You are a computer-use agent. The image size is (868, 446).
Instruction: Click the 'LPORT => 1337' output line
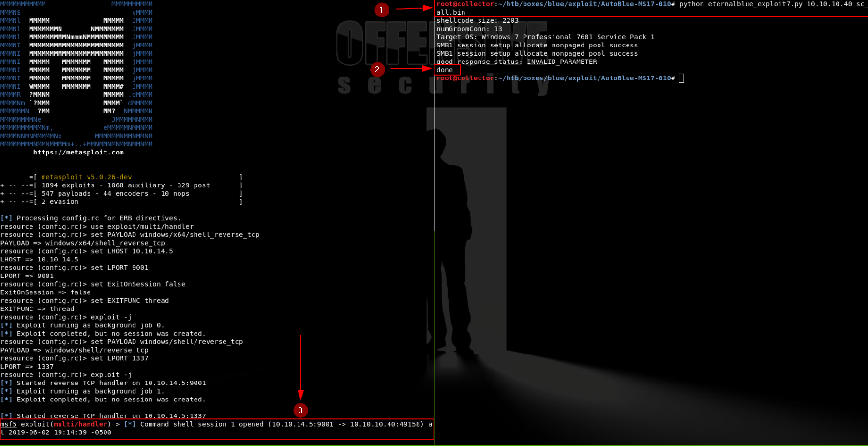point(27,367)
